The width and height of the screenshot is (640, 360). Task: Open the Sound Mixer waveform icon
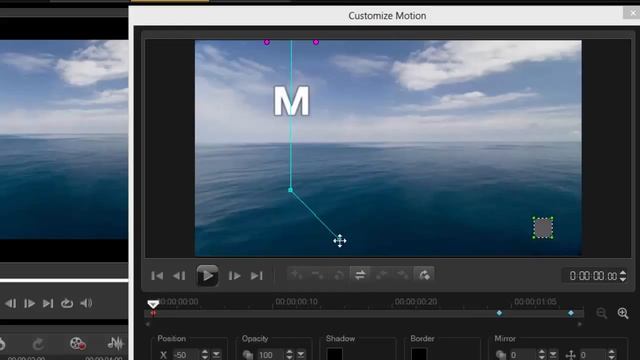[116, 344]
